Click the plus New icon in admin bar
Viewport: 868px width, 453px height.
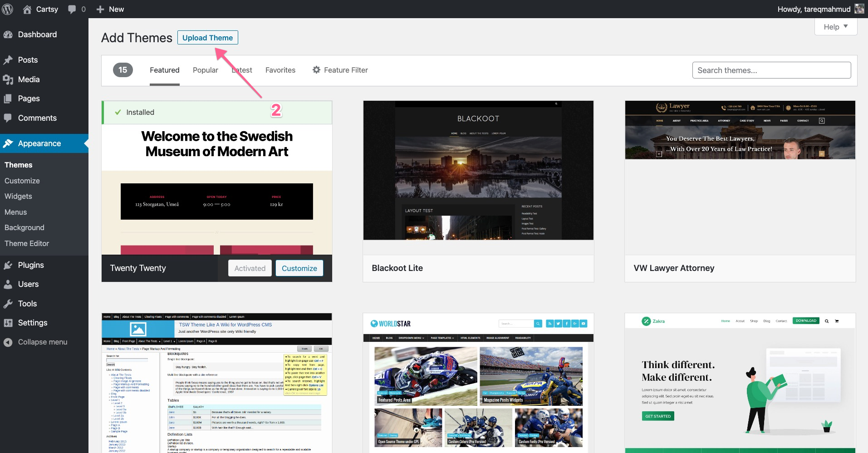pyautogui.click(x=100, y=9)
